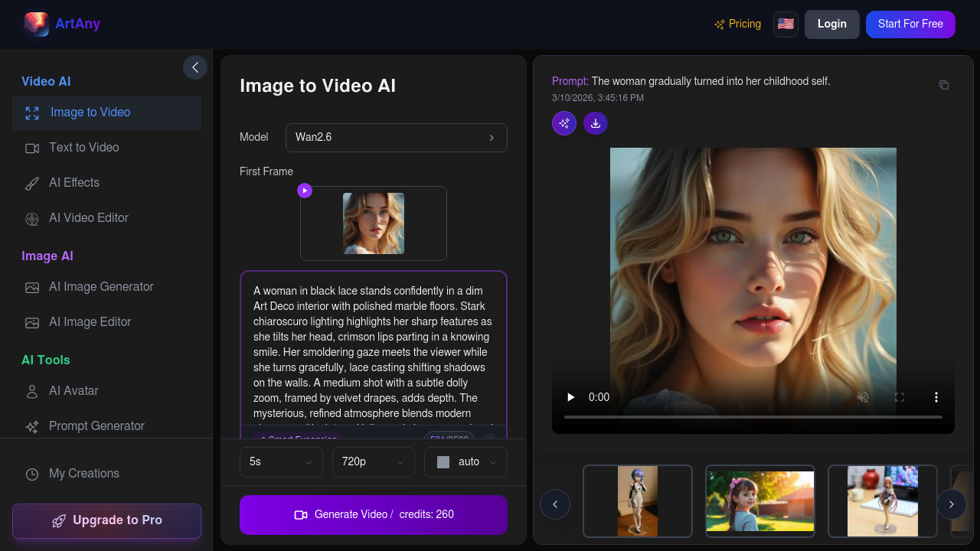Toggle Smart Expansion for the prompt
Viewport: 980px width, 551px height.
point(297,439)
